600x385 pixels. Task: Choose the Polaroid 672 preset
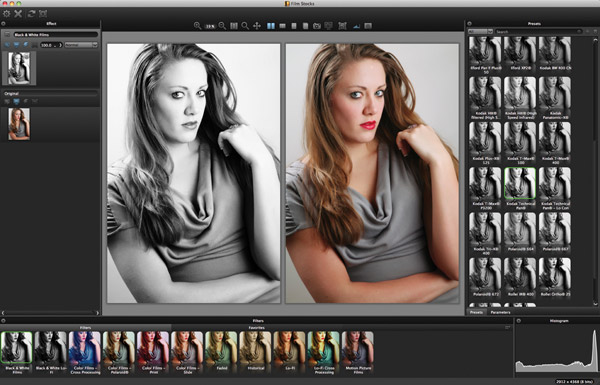point(485,277)
